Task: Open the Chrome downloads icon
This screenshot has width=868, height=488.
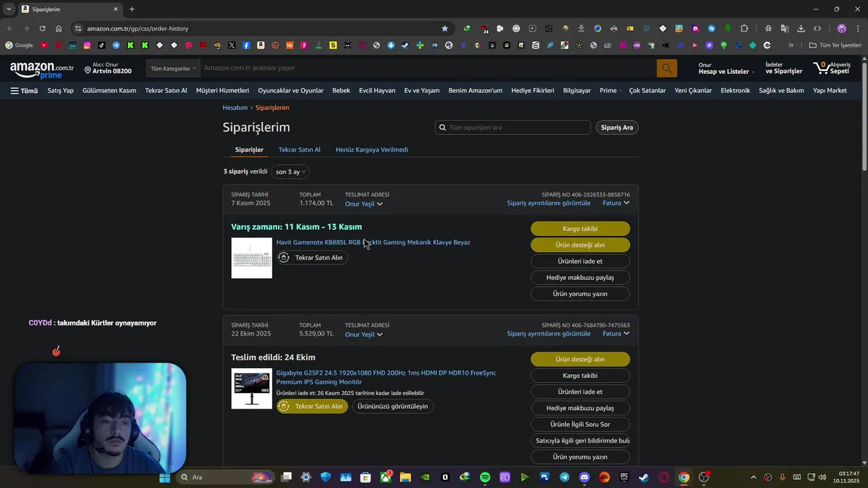Action: point(801,28)
